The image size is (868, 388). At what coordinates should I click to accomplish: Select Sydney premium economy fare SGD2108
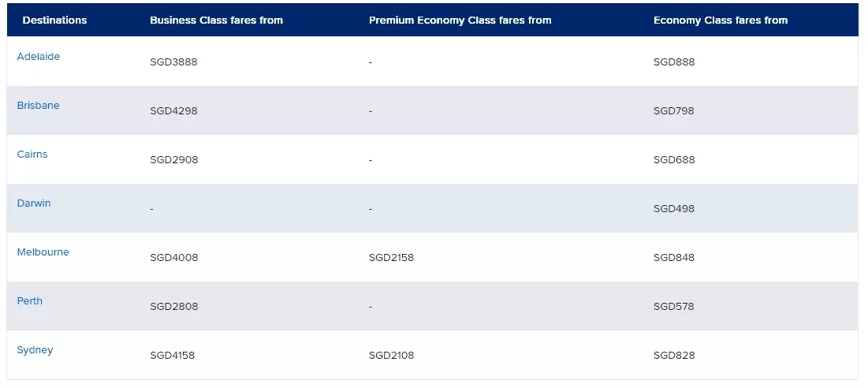point(391,356)
